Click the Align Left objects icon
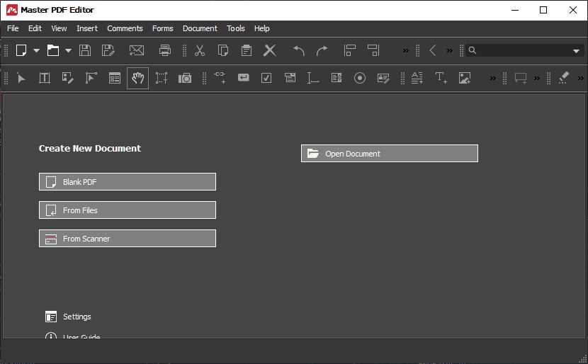Image resolution: width=588 pixels, height=364 pixels. click(x=349, y=50)
